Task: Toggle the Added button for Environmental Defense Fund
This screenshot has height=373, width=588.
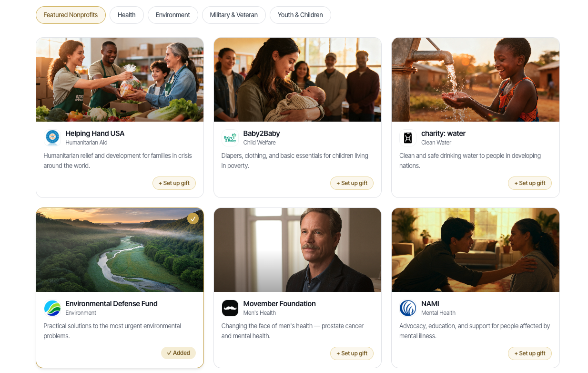Action: click(178, 353)
